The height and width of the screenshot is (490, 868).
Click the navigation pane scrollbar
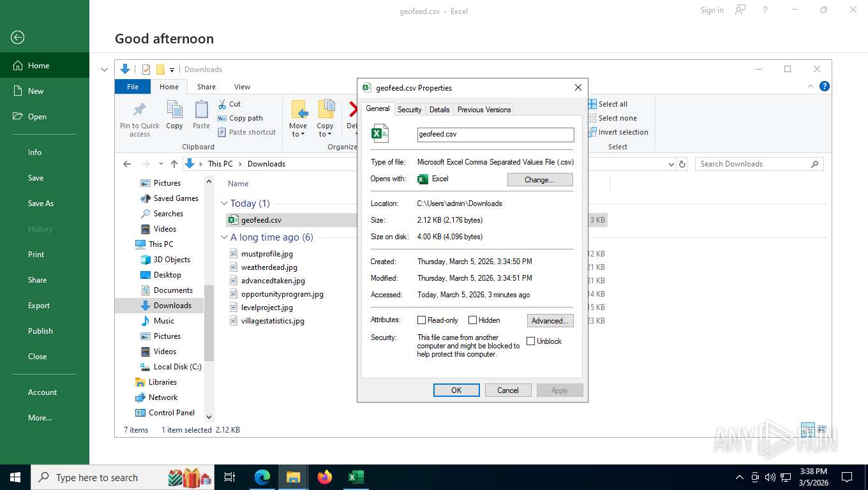209,322
